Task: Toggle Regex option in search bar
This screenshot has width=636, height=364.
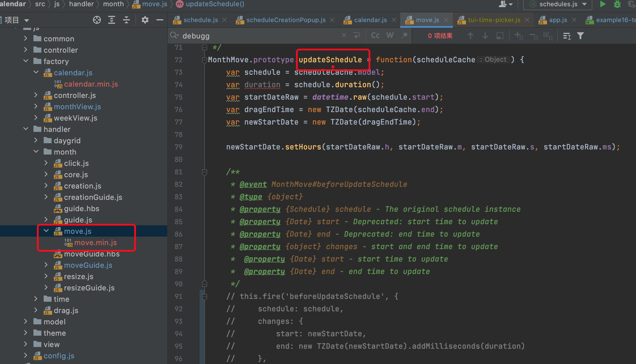Action: click(x=405, y=35)
